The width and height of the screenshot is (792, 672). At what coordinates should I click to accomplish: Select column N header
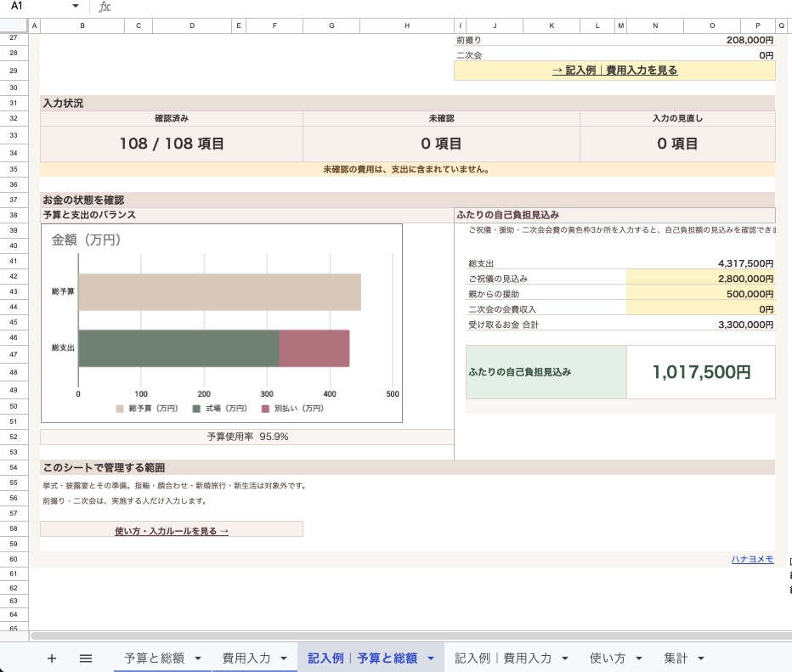click(655, 25)
